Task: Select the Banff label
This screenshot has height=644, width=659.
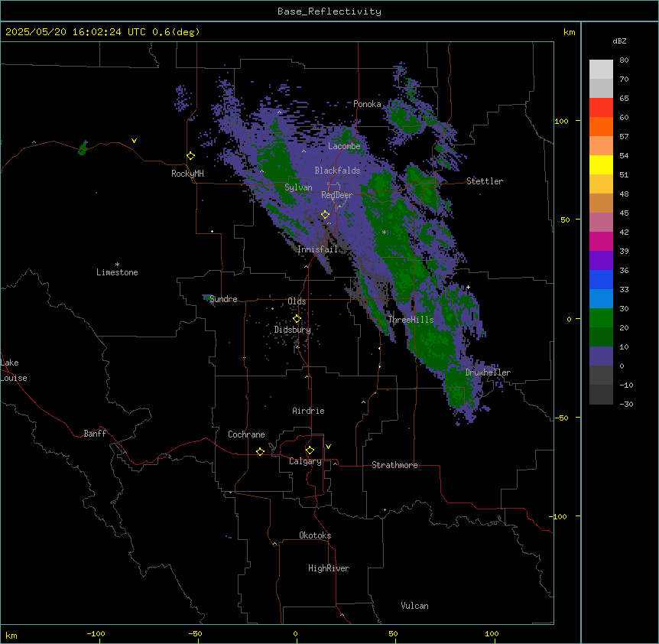Action: (x=95, y=434)
